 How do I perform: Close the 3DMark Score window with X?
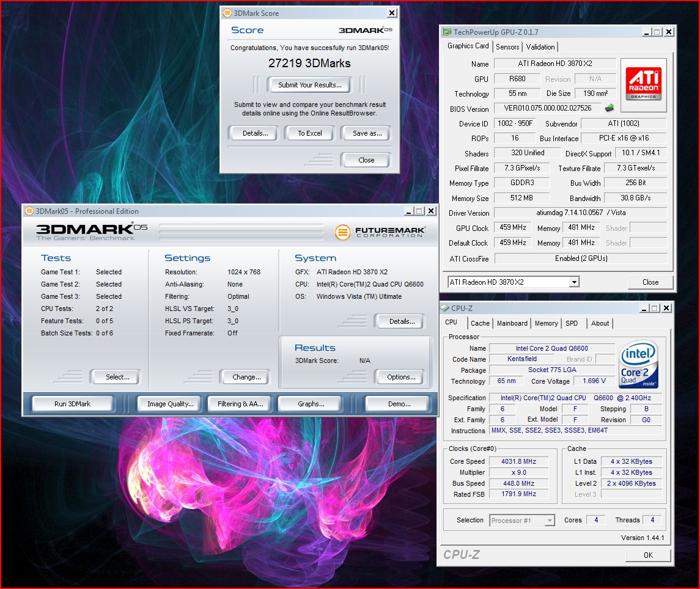point(391,13)
